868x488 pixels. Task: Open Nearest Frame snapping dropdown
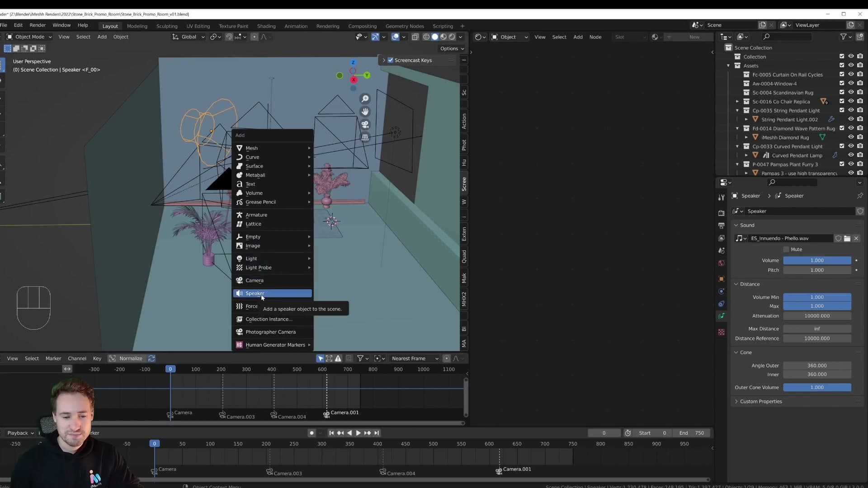click(415, 358)
